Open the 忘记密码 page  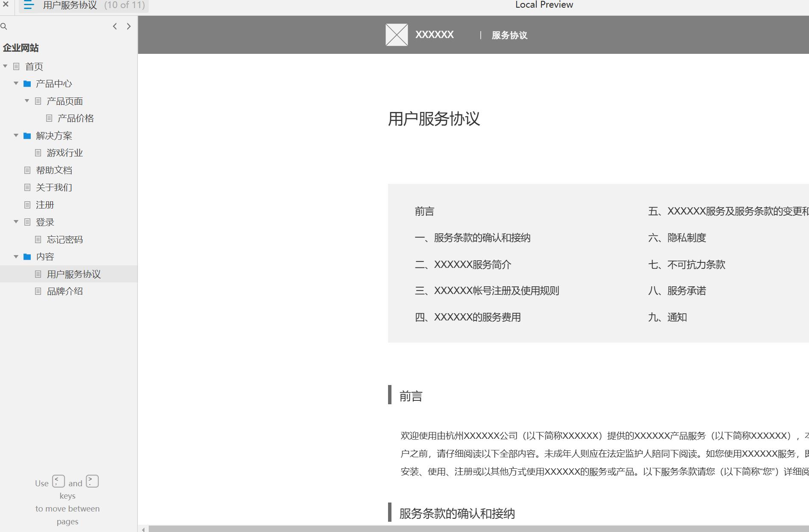(x=65, y=239)
